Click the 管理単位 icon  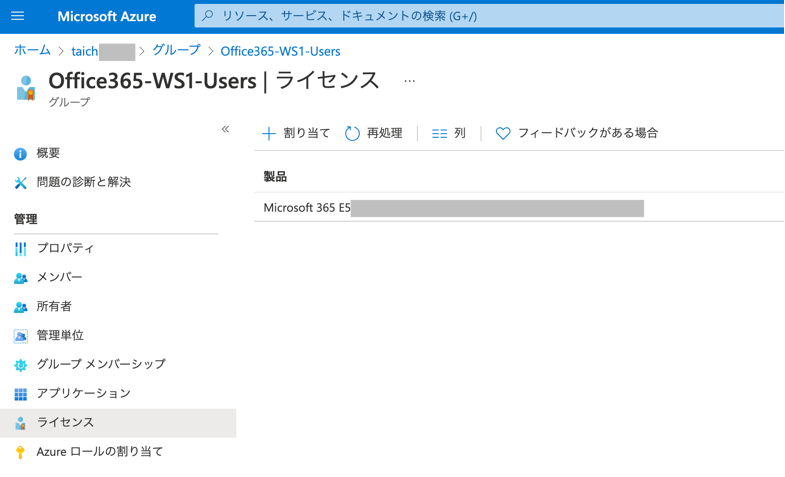click(20, 336)
